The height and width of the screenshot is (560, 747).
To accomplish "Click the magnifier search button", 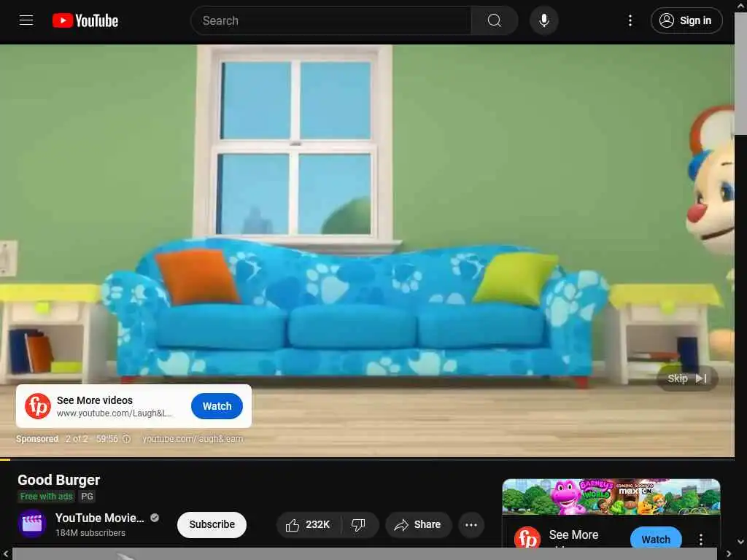I will point(495,20).
